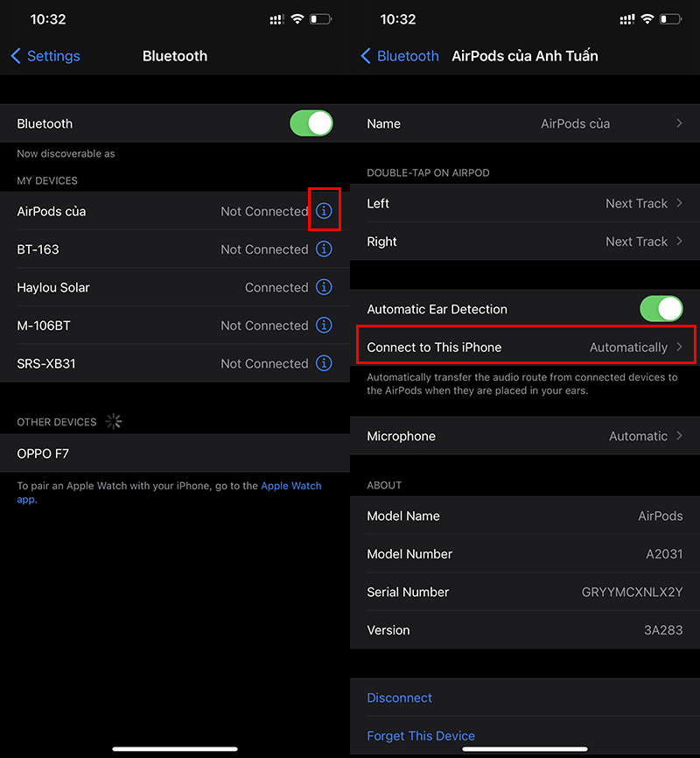The width and height of the screenshot is (700, 758).
Task: Tap info icon next to BT-163
Action: click(x=324, y=249)
